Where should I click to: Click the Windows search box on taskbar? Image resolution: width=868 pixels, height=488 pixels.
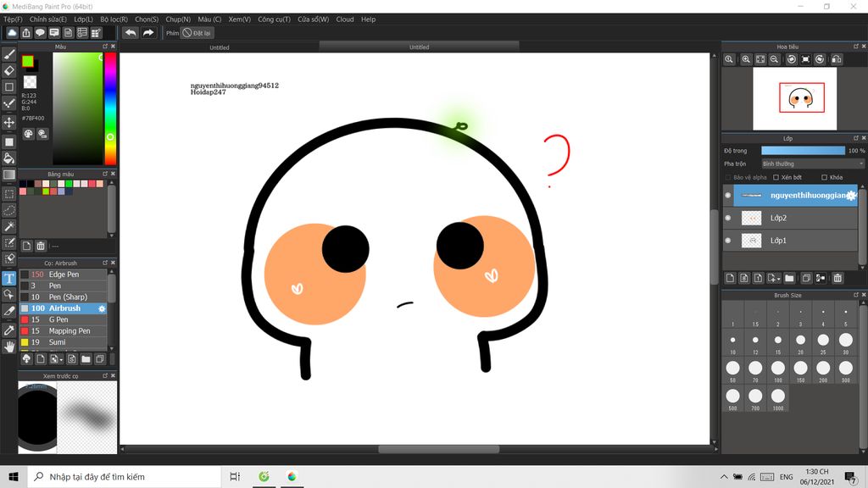click(125, 477)
